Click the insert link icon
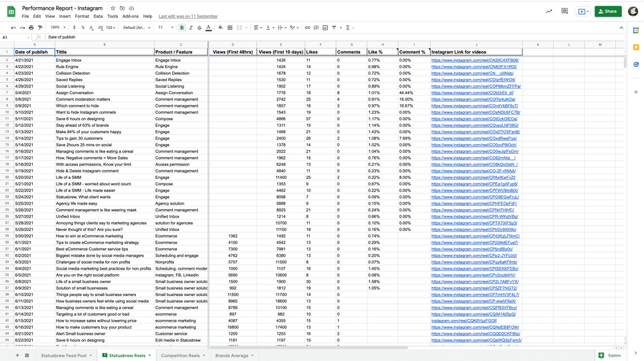Image resolution: width=644 pixels, height=361 pixels. 307,28
